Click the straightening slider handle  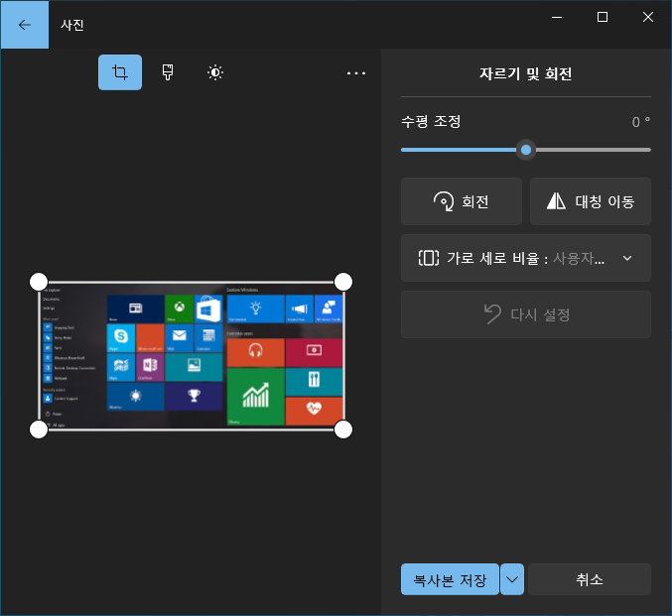526,150
